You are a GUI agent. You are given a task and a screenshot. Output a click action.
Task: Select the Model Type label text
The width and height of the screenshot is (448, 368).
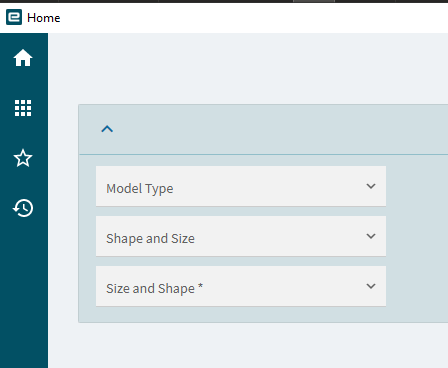pos(140,189)
